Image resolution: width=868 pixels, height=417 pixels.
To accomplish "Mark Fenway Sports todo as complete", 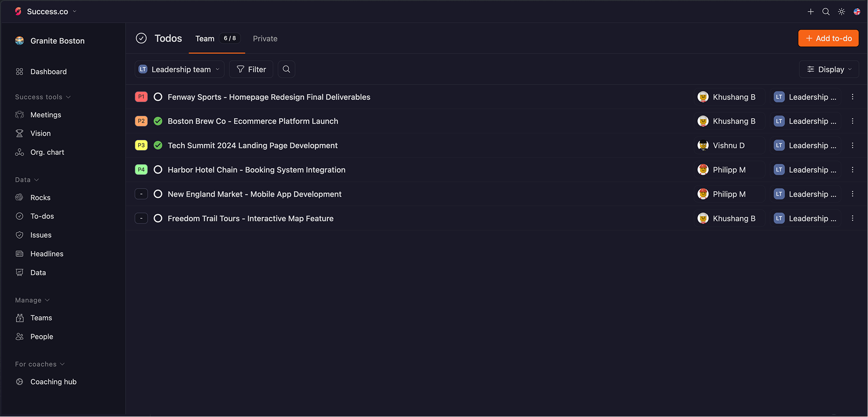I will 158,97.
